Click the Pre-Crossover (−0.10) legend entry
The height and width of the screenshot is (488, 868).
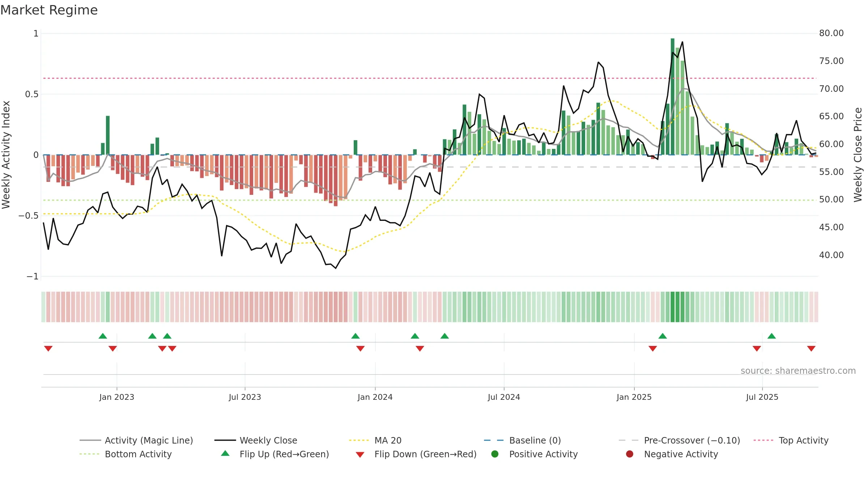[680, 440]
